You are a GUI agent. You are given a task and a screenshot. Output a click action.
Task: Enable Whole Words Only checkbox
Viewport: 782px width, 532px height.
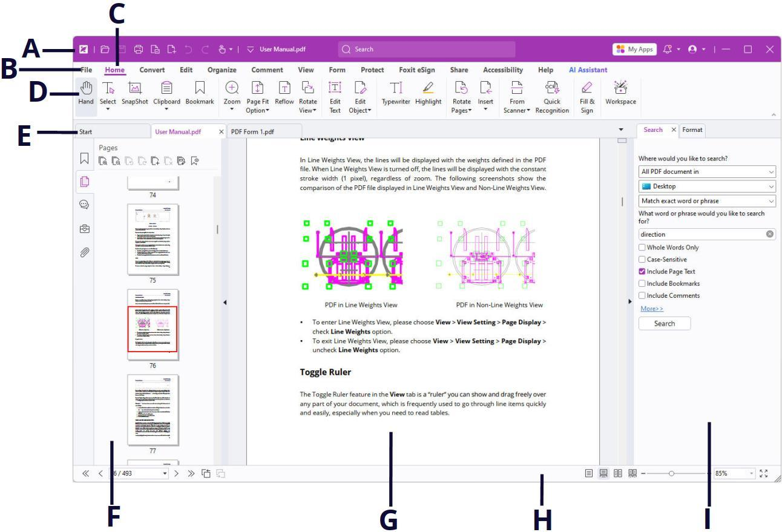pos(642,248)
